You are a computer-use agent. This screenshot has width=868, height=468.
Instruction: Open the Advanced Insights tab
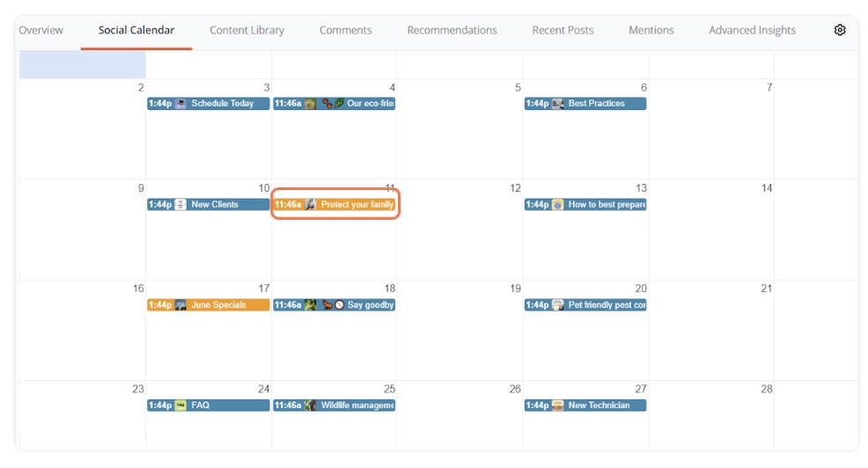click(x=752, y=30)
